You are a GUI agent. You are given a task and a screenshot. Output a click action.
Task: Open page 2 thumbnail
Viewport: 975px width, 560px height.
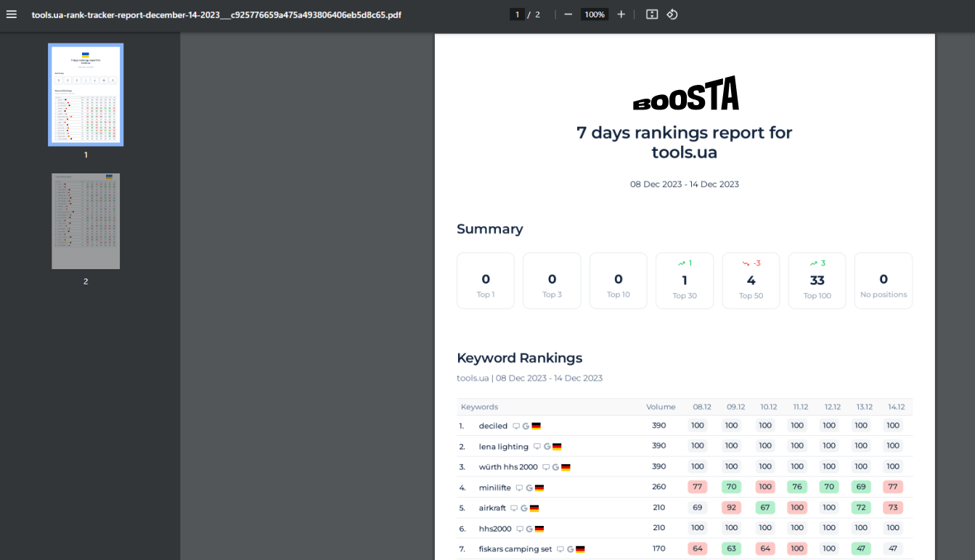[86, 221]
